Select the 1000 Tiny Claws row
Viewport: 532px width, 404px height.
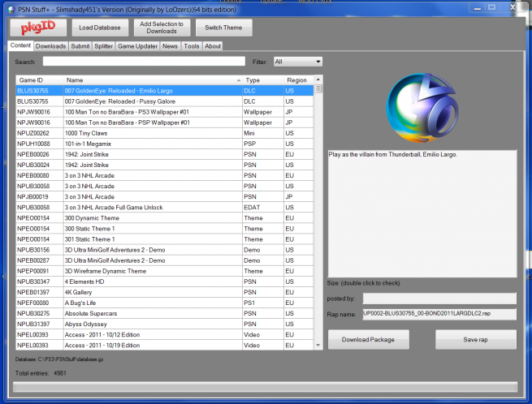(162, 132)
